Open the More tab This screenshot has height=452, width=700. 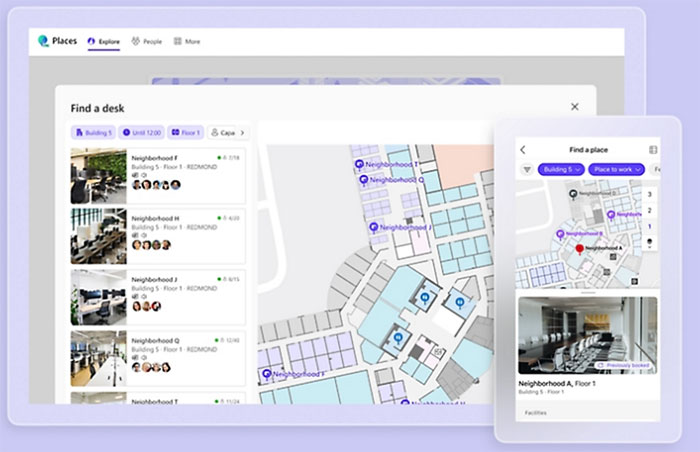187,42
